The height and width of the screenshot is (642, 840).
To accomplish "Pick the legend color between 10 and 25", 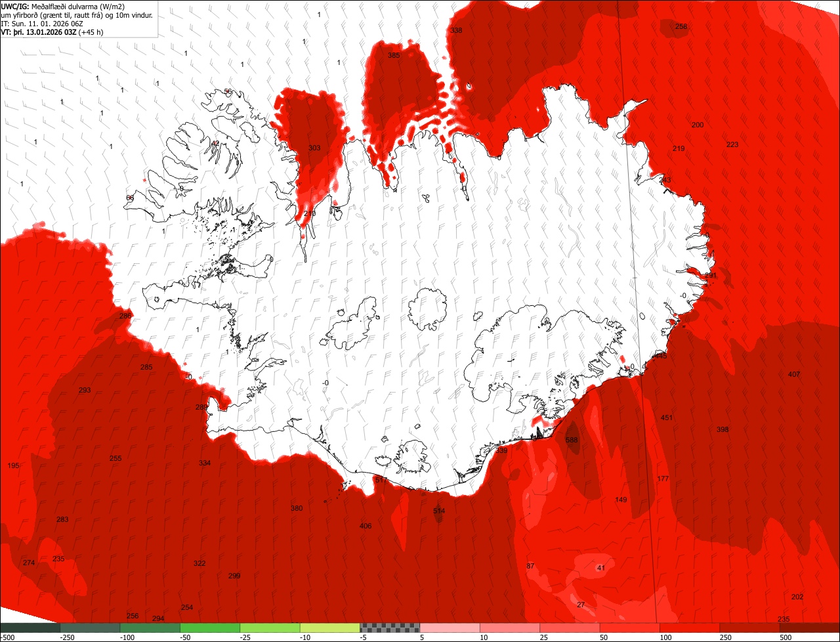I will [x=510, y=628].
